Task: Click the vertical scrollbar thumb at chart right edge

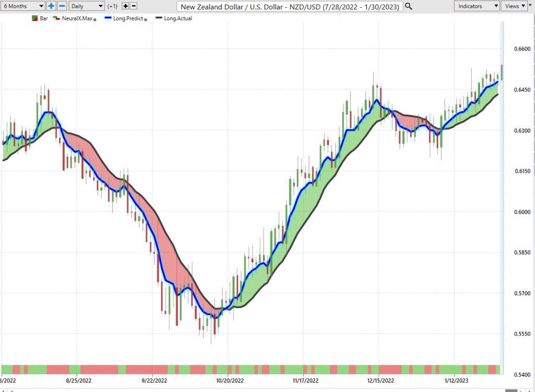Action: coord(502,73)
